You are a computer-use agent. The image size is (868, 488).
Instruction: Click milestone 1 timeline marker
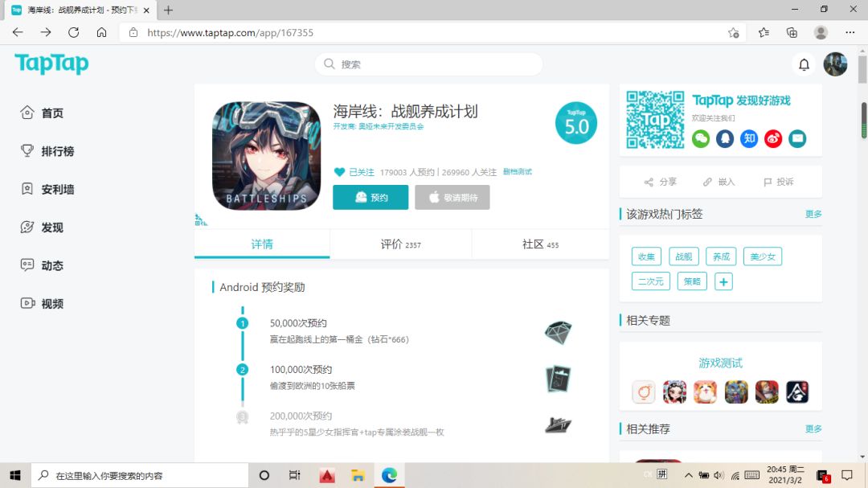(243, 323)
